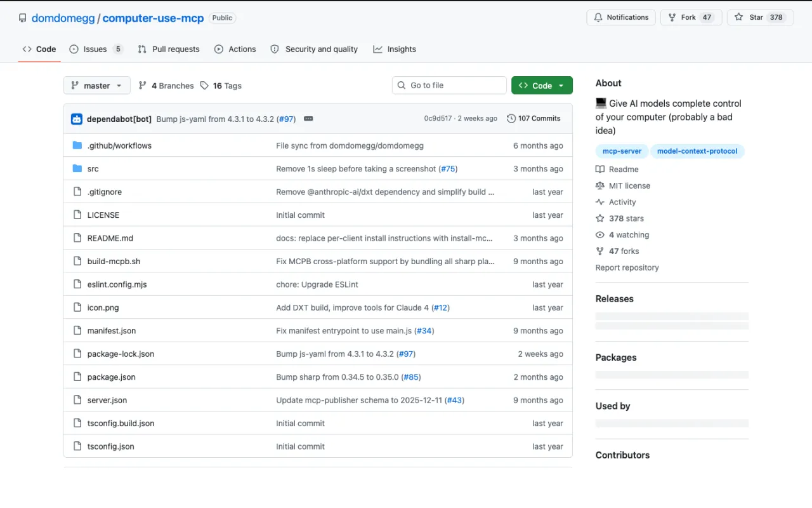Open the Packages heading link
812x508 pixels.
click(x=616, y=358)
